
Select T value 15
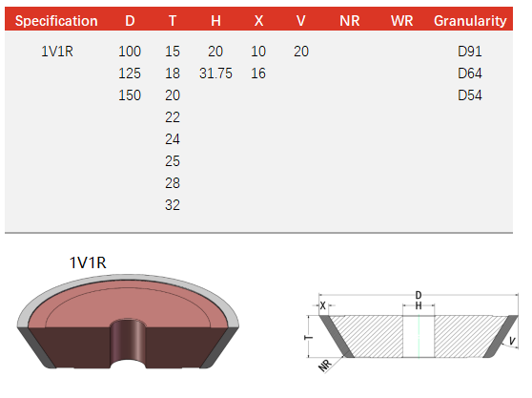(x=173, y=52)
